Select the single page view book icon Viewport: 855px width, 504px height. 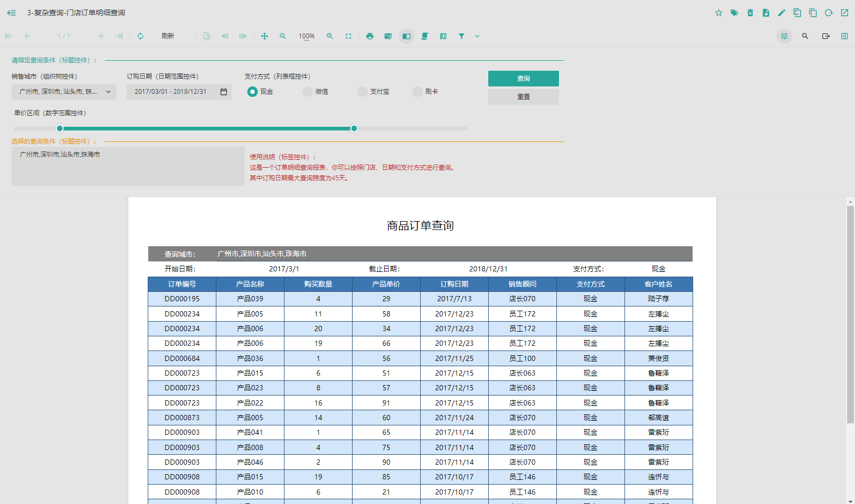[x=407, y=36]
